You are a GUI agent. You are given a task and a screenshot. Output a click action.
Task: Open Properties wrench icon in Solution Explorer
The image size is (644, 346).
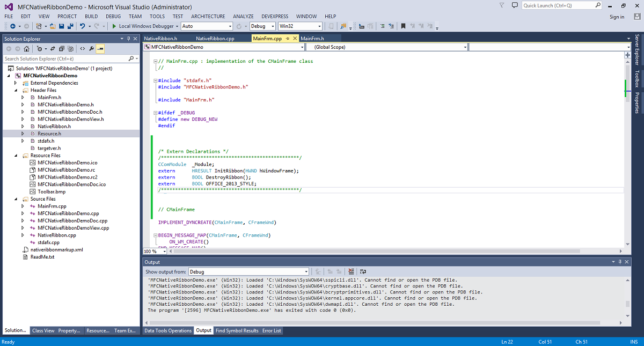(x=92, y=48)
